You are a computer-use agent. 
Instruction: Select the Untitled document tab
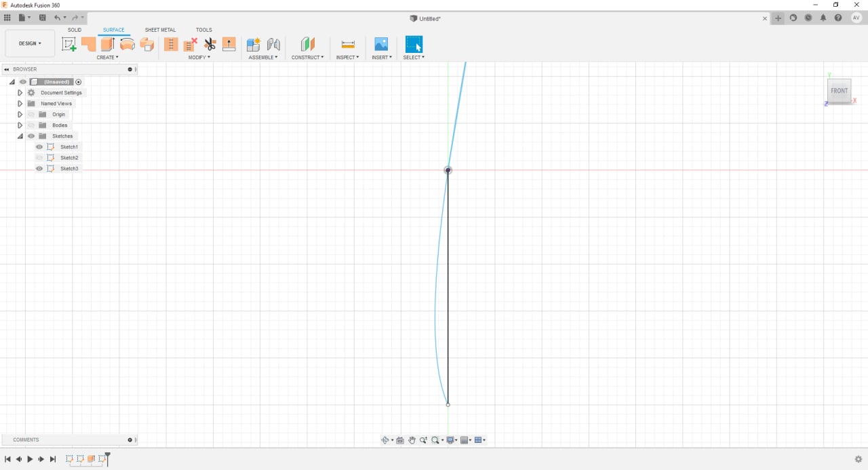(x=426, y=18)
